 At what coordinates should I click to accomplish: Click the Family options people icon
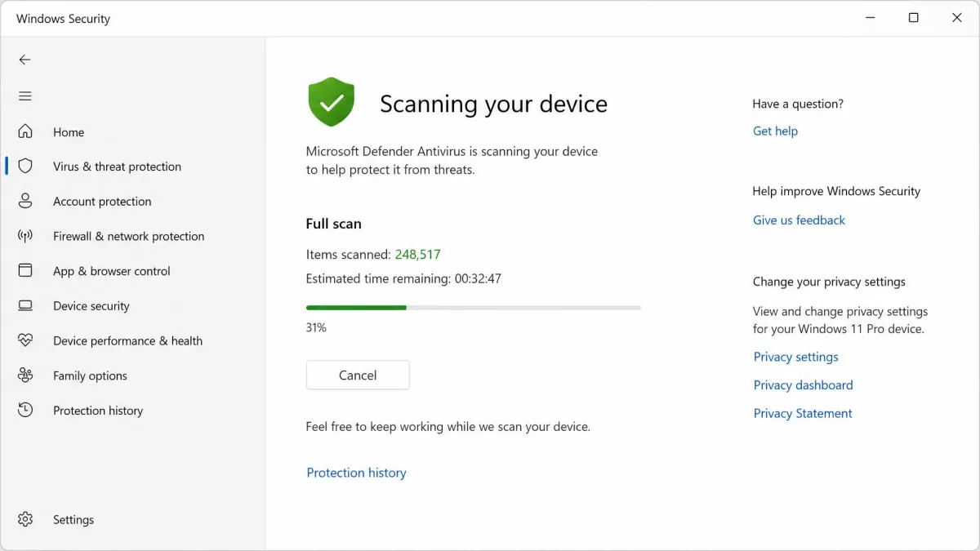click(x=25, y=375)
